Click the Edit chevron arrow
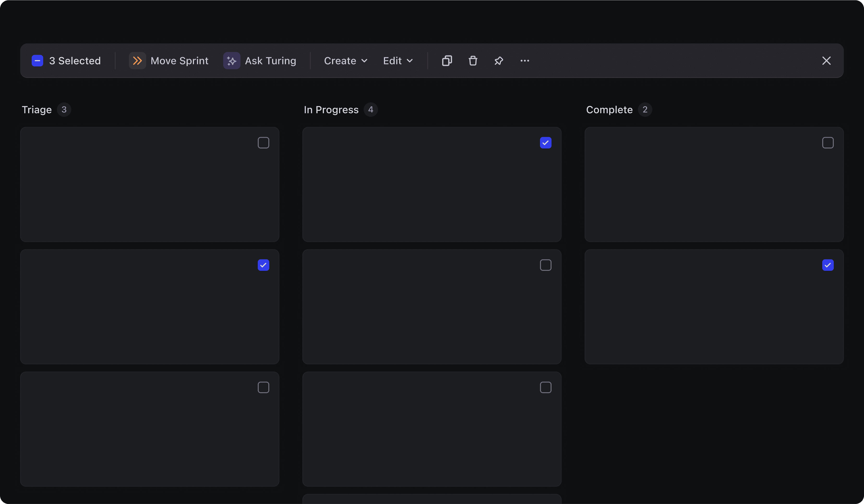Image resolution: width=864 pixels, height=504 pixels. 410,61
